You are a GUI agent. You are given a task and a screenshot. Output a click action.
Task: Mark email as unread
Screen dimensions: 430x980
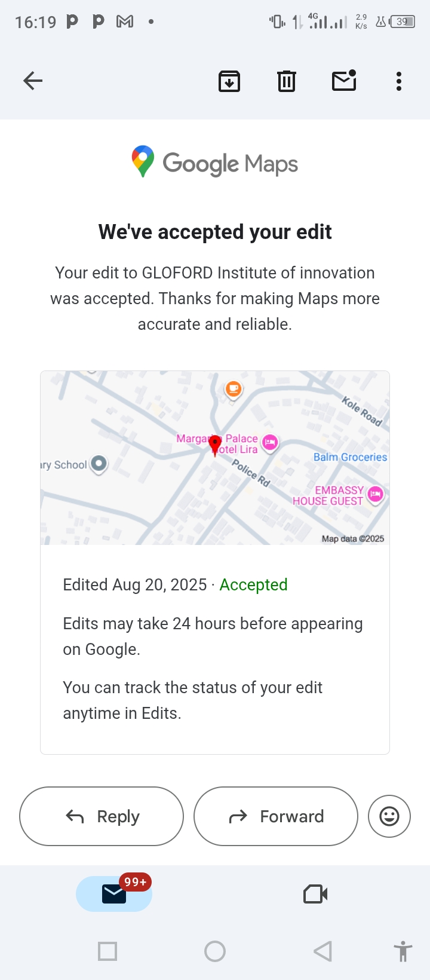click(x=344, y=81)
